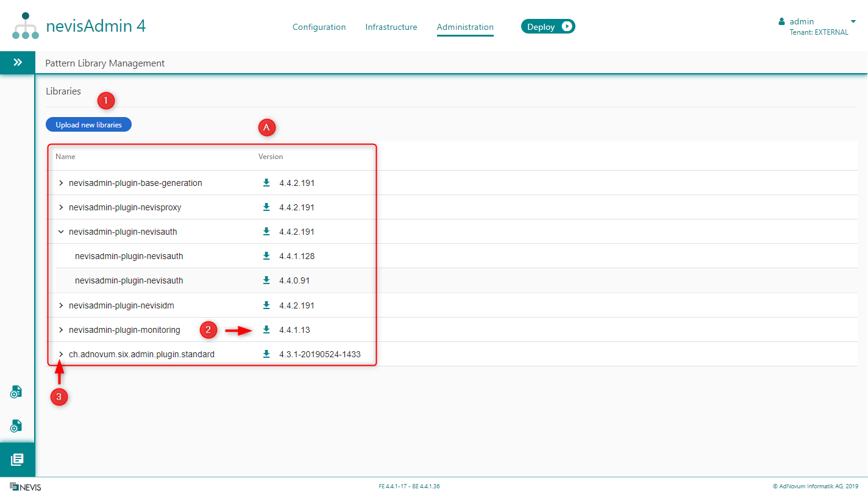
Task: Download nevisadmin-plugin-nevisproxy library
Action: 266,207
